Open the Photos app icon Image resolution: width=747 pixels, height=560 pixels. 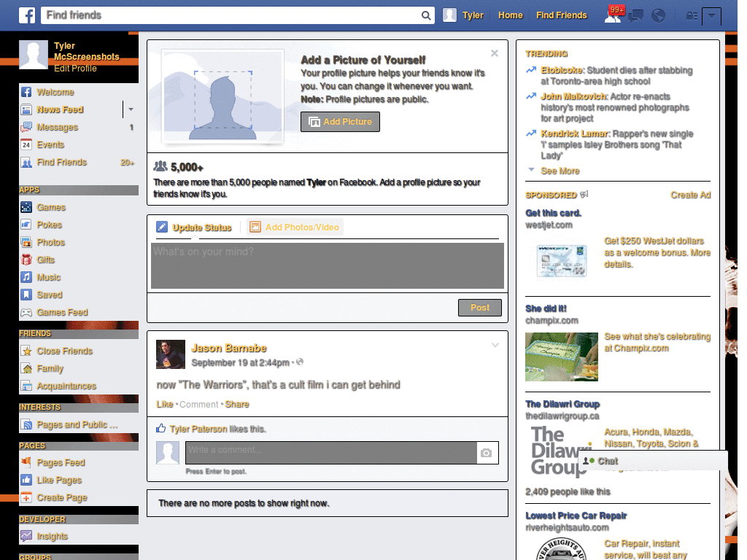pos(26,242)
